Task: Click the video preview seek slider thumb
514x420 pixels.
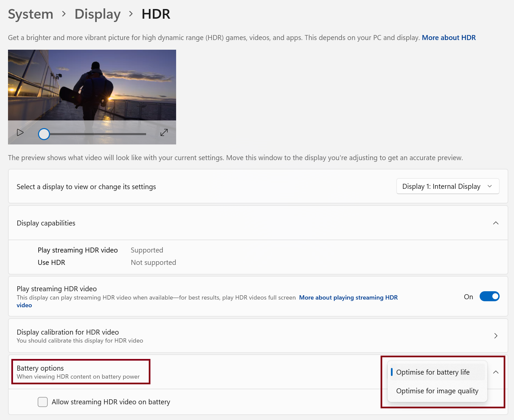Action: 44,134
